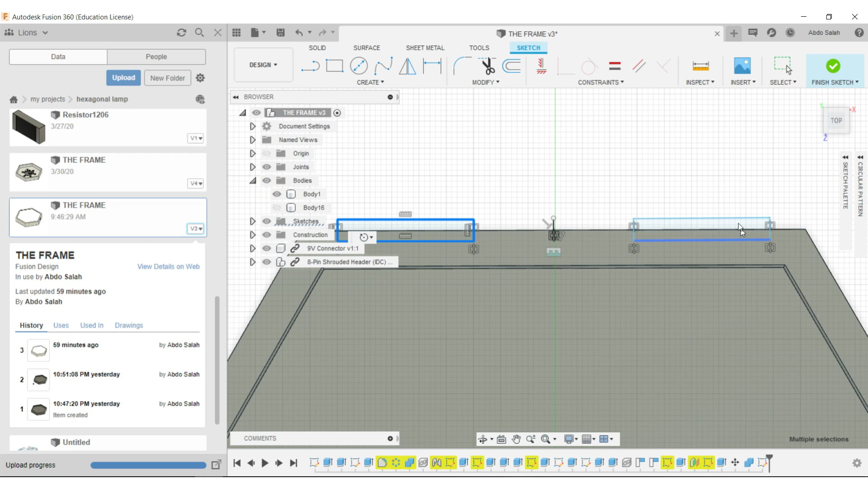Click the data panel vertical scrollbar
The image size is (868, 488).
pyautogui.click(x=217, y=360)
